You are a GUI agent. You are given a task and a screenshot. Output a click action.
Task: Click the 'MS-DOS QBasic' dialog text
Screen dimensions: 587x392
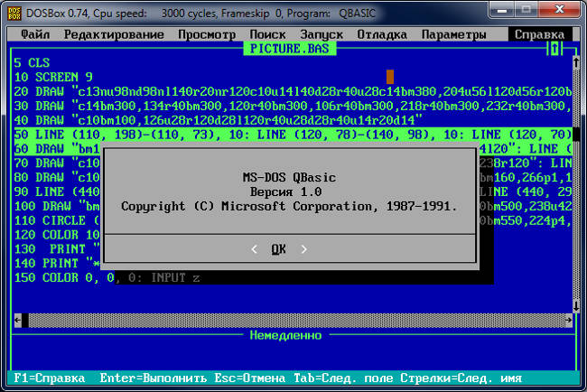tap(289, 177)
